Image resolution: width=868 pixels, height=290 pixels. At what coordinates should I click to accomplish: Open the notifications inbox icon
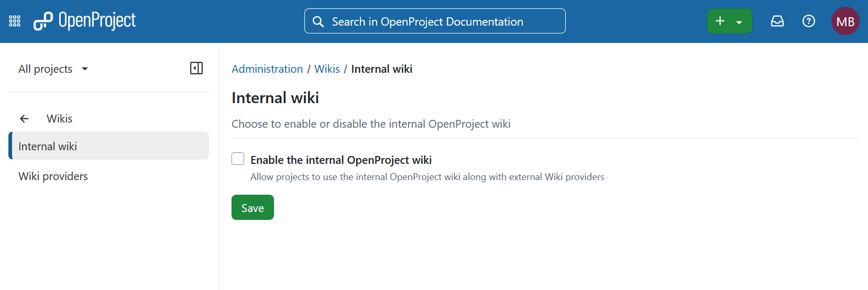[x=777, y=21]
